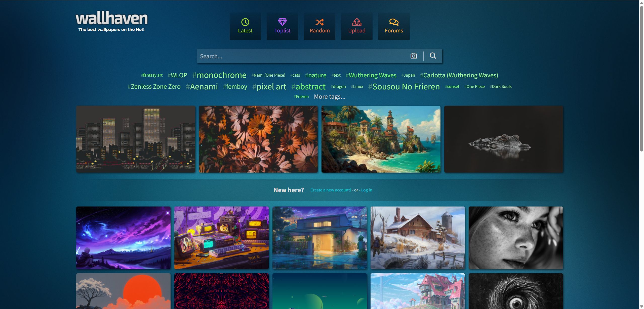Select the #Japan tag
The width and height of the screenshot is (644, 309).
(x=408, y=75)
